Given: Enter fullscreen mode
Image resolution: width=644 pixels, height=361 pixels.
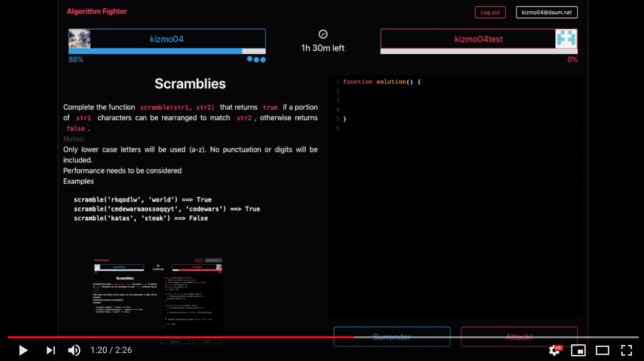Looking at the screenshot, I should (x=626, y=350).
